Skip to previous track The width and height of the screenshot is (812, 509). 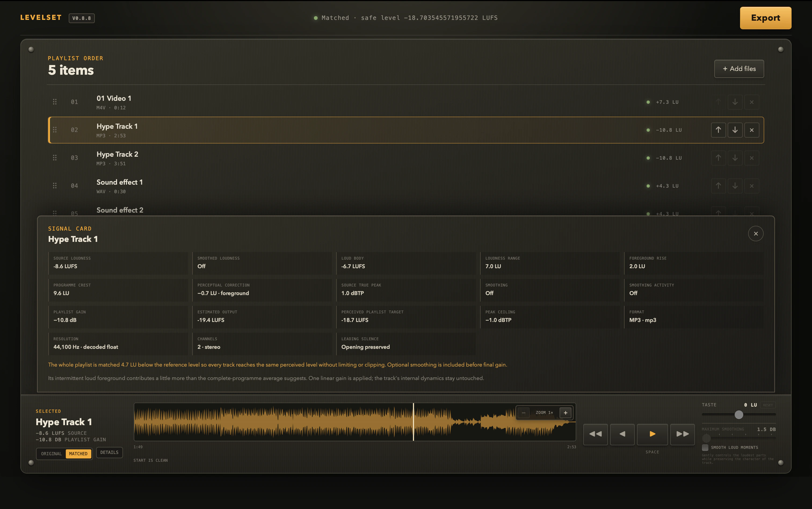[595, 434]
